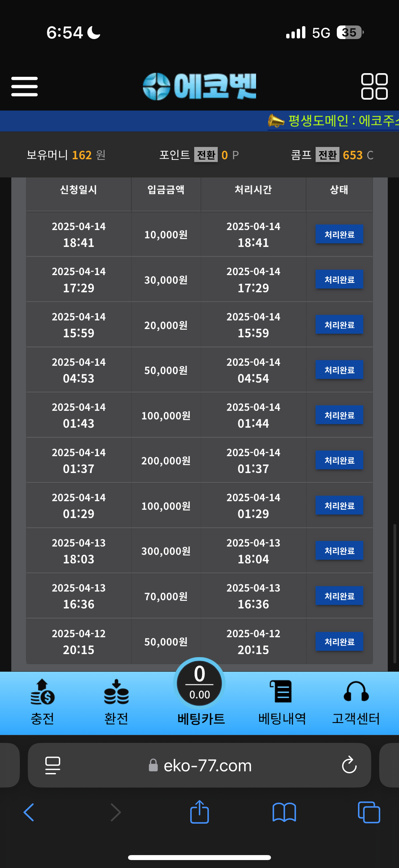
Task: Tap 처리완료 status for 300,000원 deposit
Action: pos(339,551)
